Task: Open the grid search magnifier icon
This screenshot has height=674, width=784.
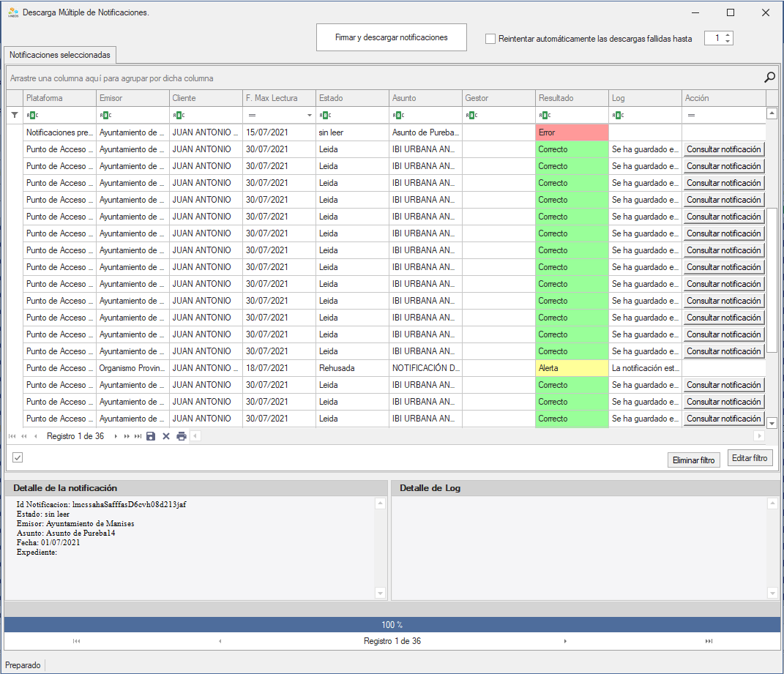Action: click(769, 77)
